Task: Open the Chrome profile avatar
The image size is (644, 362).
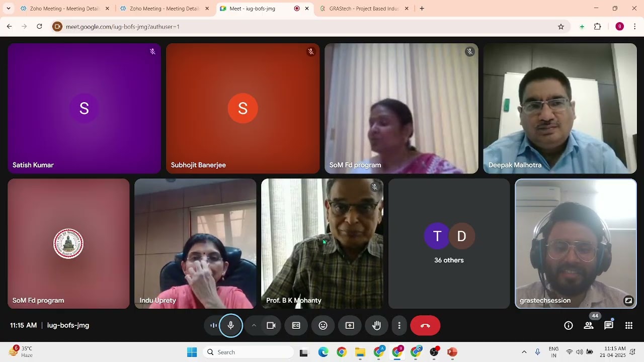Action: pyautogui.click(x=620, y=27)
